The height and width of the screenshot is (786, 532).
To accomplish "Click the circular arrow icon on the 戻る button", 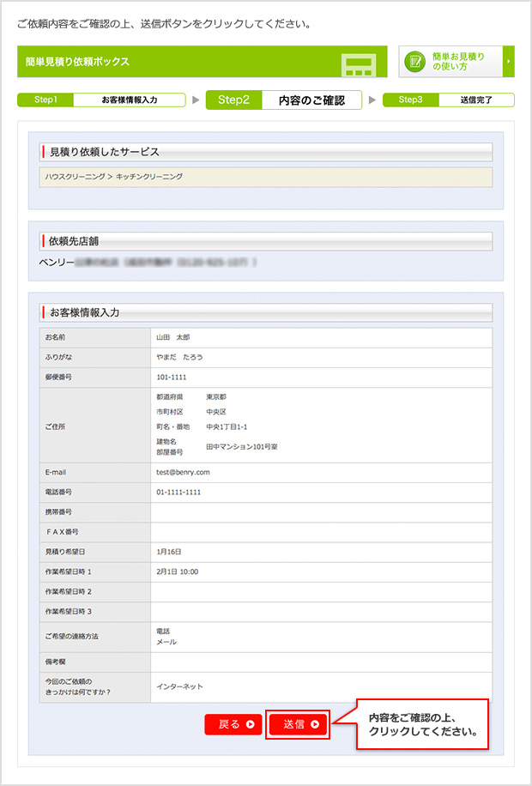I will coord(250,724).
